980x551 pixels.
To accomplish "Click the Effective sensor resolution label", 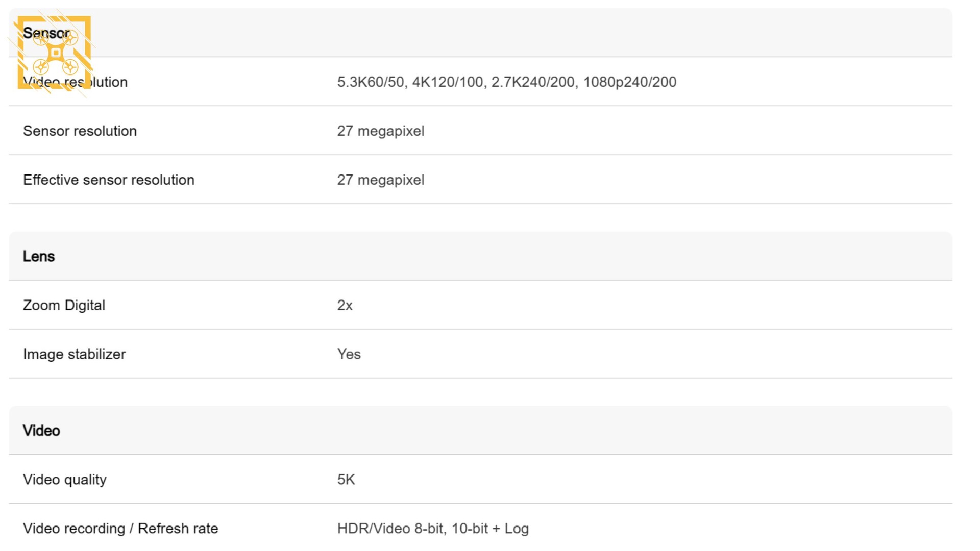I will [x=108, y=180].
